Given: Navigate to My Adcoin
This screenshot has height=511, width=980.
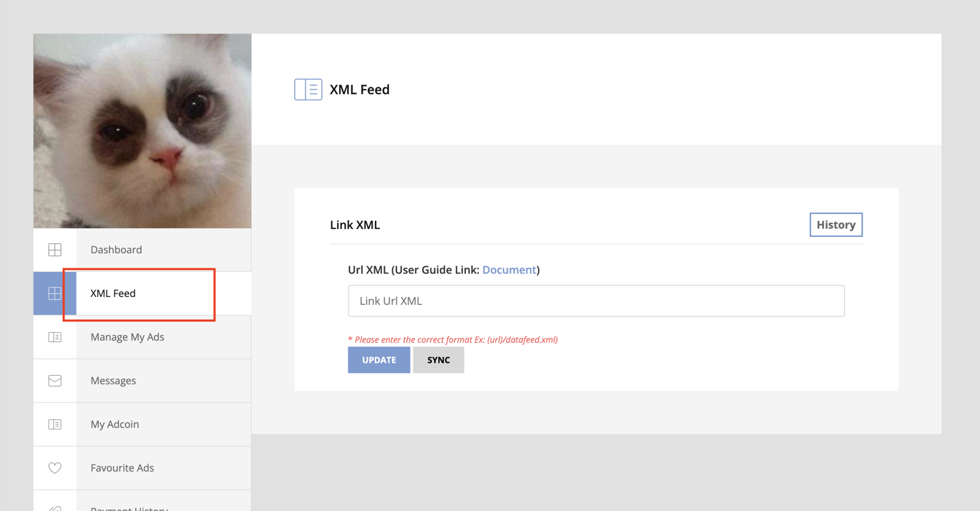Looking at the screenshot, I should 114,424.
